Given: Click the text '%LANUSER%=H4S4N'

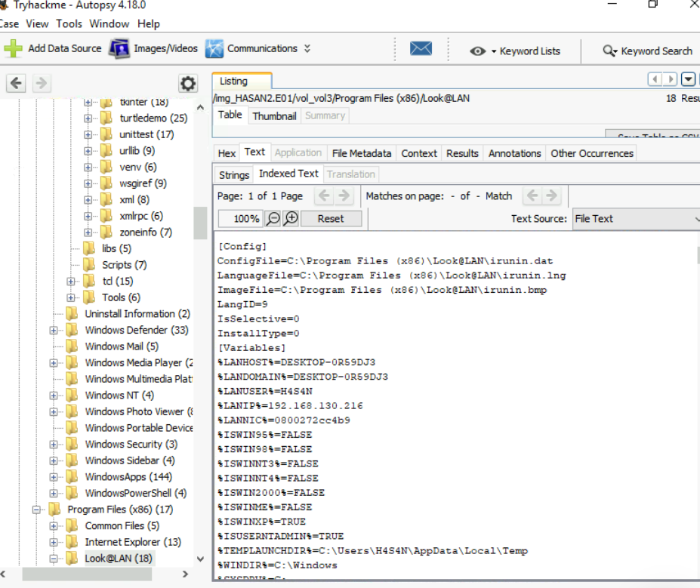Looking at the screenshot, I should coord(265,391).
